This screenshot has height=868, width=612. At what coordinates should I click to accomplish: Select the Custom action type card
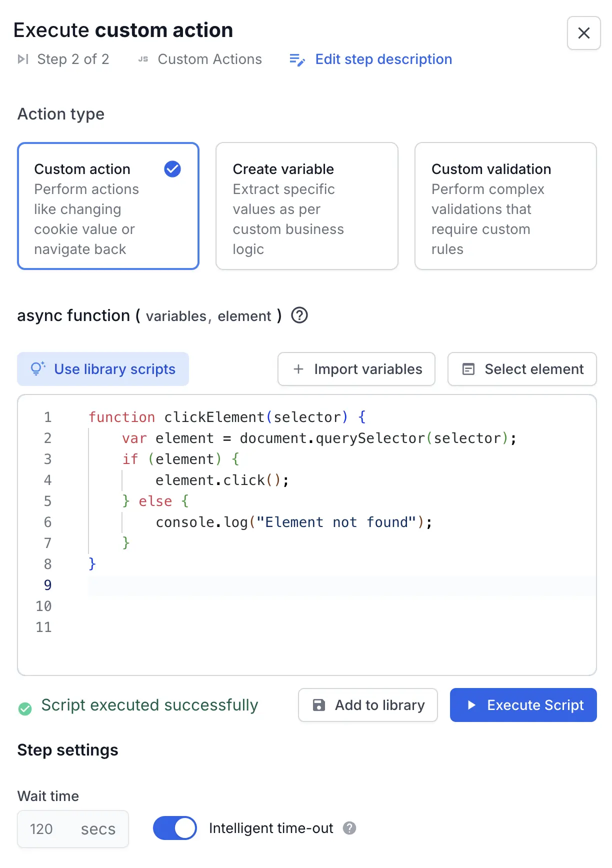tap(108, 206)
